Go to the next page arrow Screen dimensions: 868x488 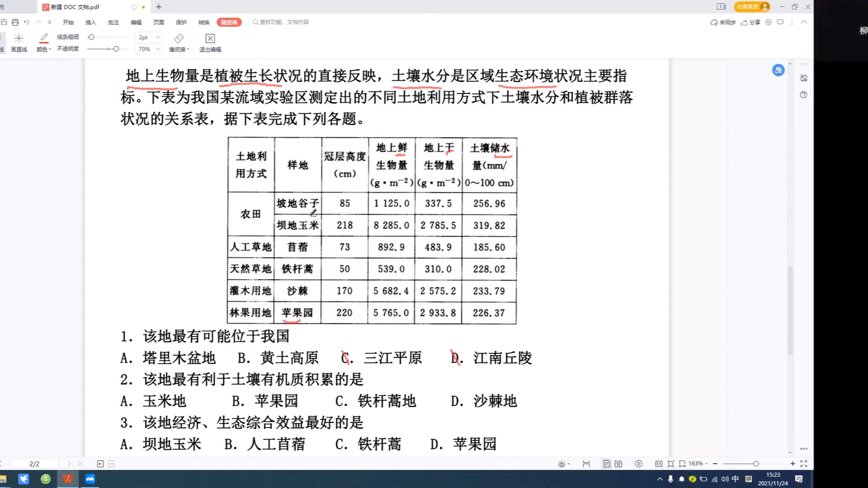(x=69, y=464)
